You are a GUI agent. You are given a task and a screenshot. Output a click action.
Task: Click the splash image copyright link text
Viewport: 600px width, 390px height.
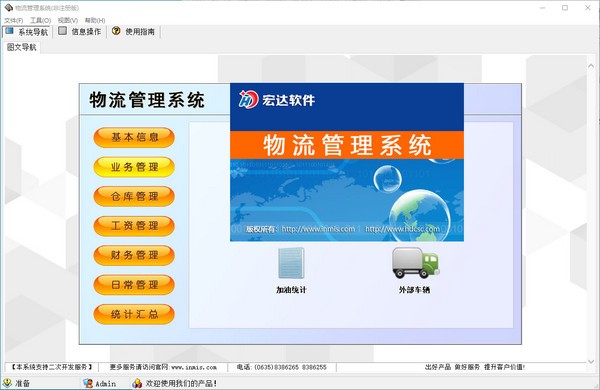[x=343, y=229]
